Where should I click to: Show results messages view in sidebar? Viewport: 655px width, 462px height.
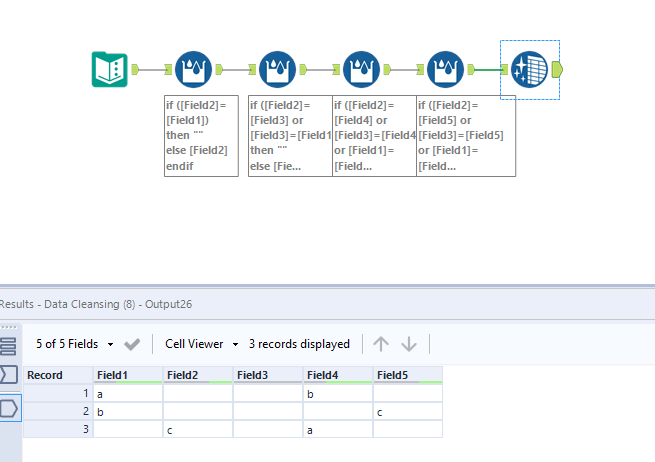tap(9, 347)
